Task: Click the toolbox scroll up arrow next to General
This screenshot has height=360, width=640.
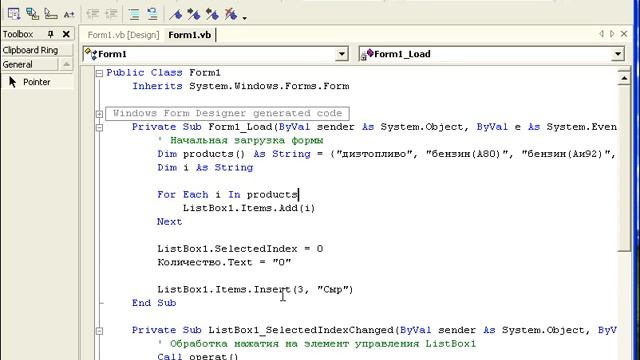Action: (66, 64)
